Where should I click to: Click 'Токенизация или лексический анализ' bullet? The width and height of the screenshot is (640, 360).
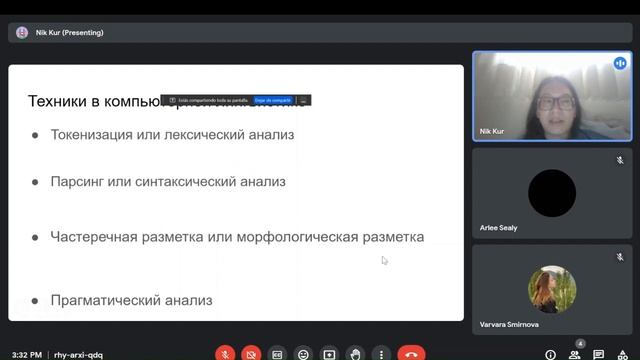[x=172, y=135]
